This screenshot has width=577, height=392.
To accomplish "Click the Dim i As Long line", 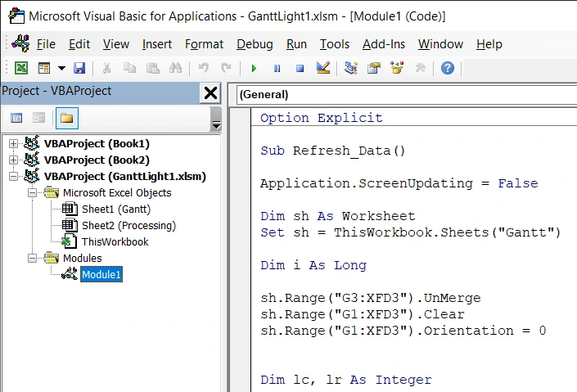I will (x=313, y=265).
